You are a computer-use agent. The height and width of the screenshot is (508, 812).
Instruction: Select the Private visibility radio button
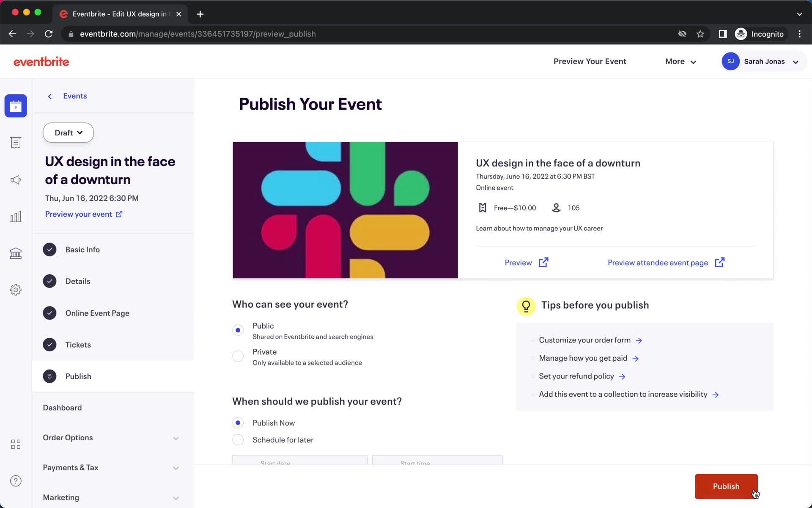tap(238, 356)
